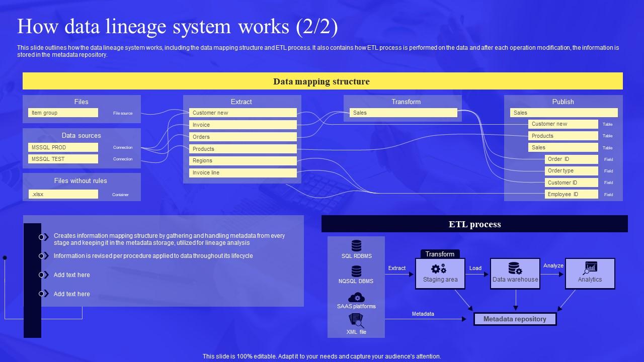This screenshot has height=362, width=644.
Task: Click 'Orders' in Extract panel
Action: coord(243,137)
